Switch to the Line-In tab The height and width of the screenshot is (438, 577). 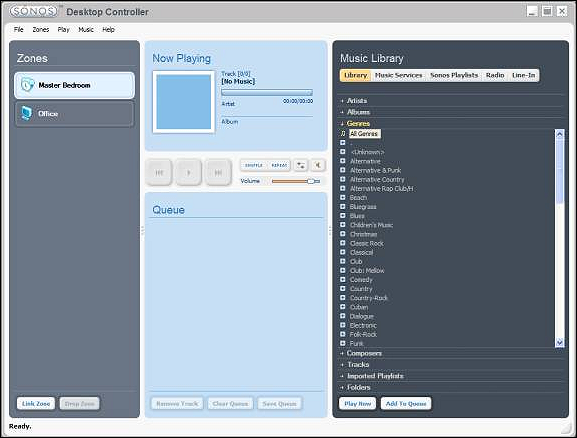tap(523, 75)
